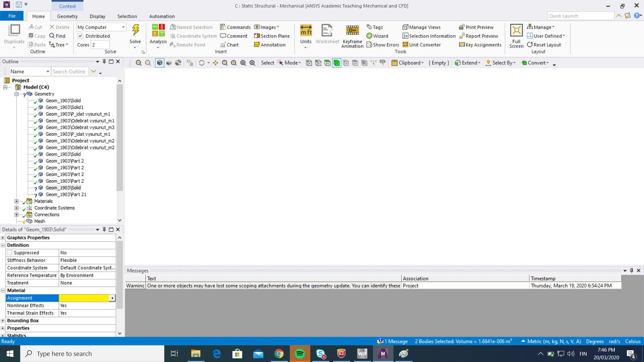
Task: Click the Keyframe Animation icon
Action: coord(352,31)
